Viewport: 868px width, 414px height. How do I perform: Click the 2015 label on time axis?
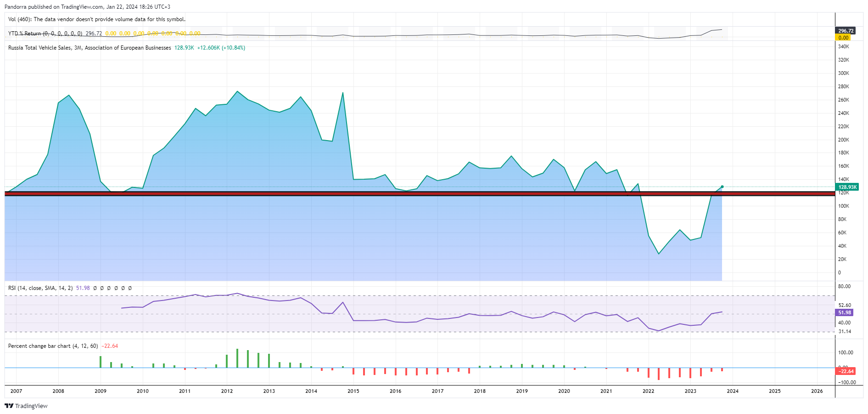click(x=353, y=391)
